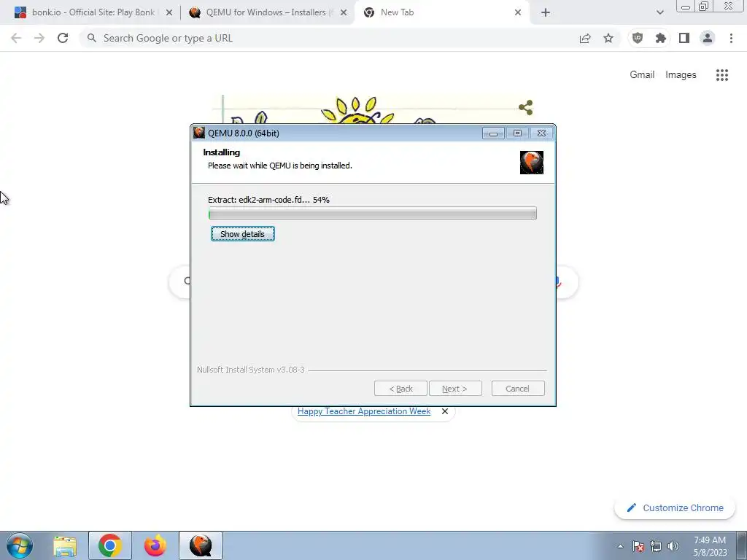This screenshot has height=560, width=747.
Task: Click the QEMU installer taskbar icon
Action: click(201, 545)
